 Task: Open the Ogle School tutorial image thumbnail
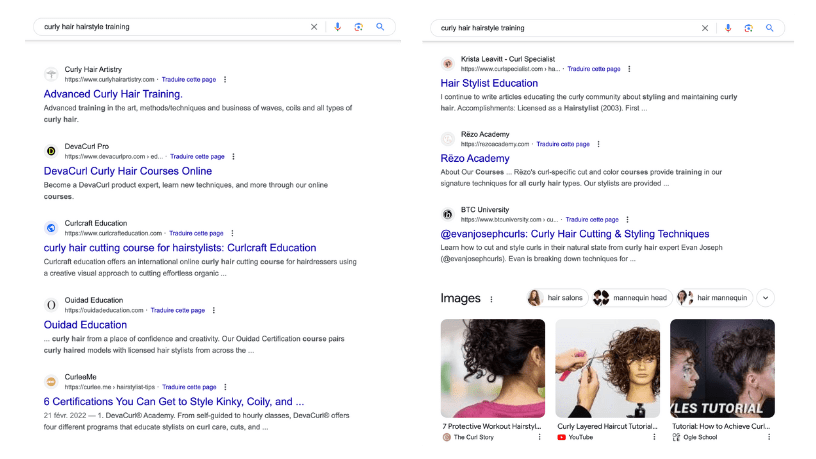[722, 368]
